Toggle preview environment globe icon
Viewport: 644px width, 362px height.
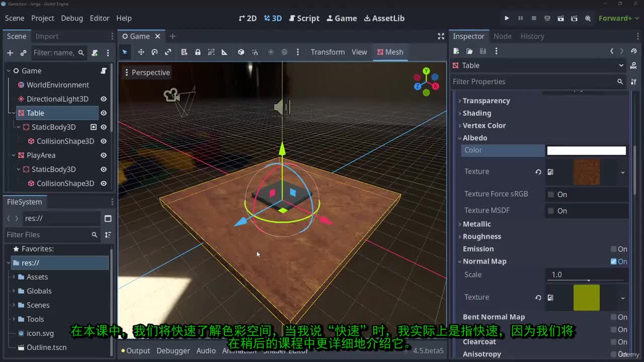[284, 52]
